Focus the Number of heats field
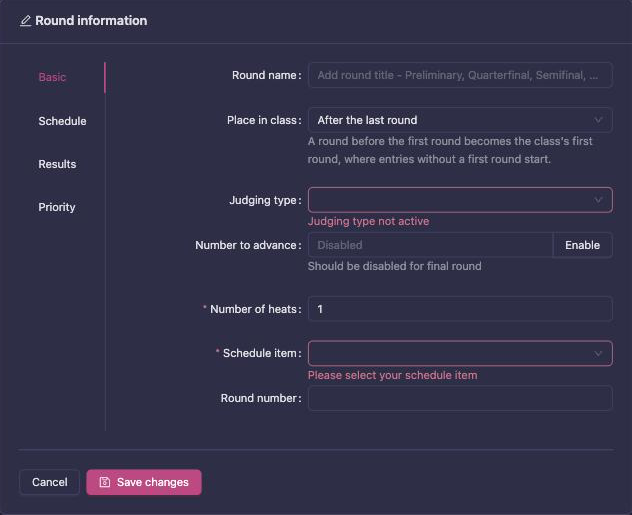632x515 pixels. coord(460,309)
